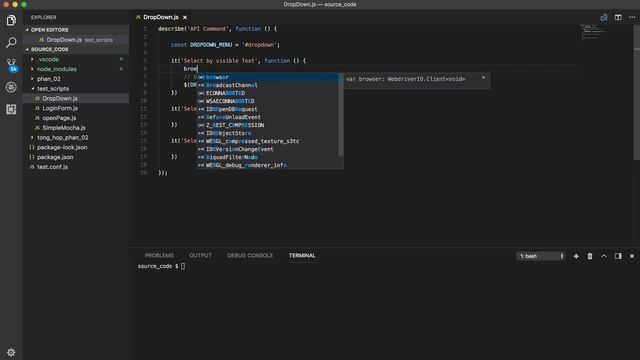This screenshot has height=360, width=640.
Task: Focus the terminal prompt input
Action: click(x=182, y=267)
